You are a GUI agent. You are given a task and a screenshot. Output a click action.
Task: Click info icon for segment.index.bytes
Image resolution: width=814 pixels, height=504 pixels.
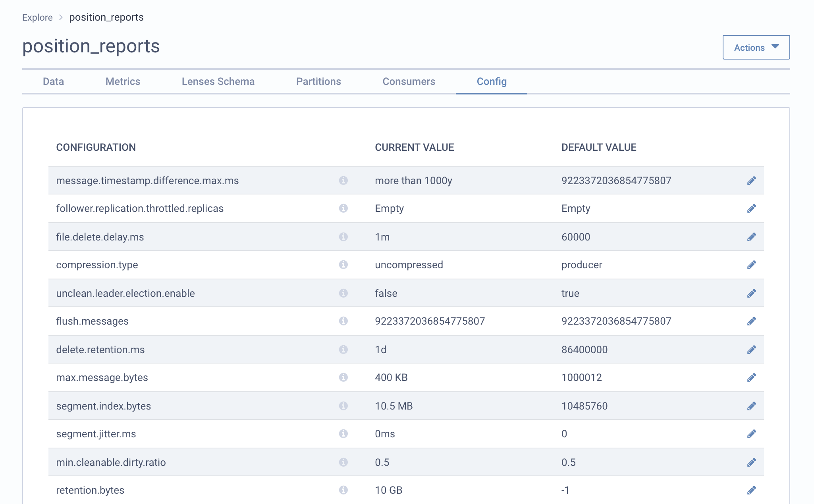pyautogui.click(x=343, y=405)
